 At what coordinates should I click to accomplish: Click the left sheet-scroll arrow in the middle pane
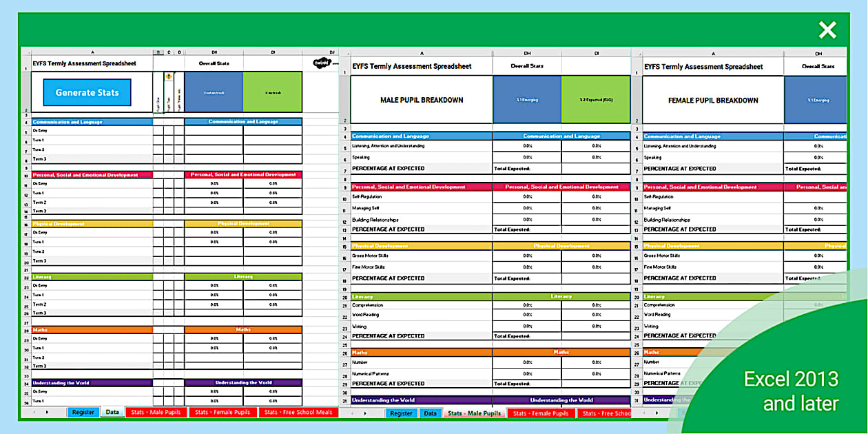[352, 413]
